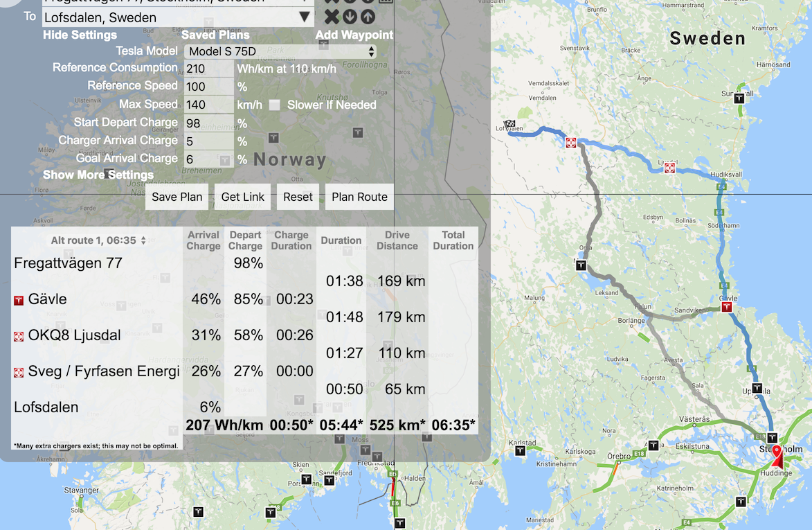Click the Plan Route button

(359, 197)
